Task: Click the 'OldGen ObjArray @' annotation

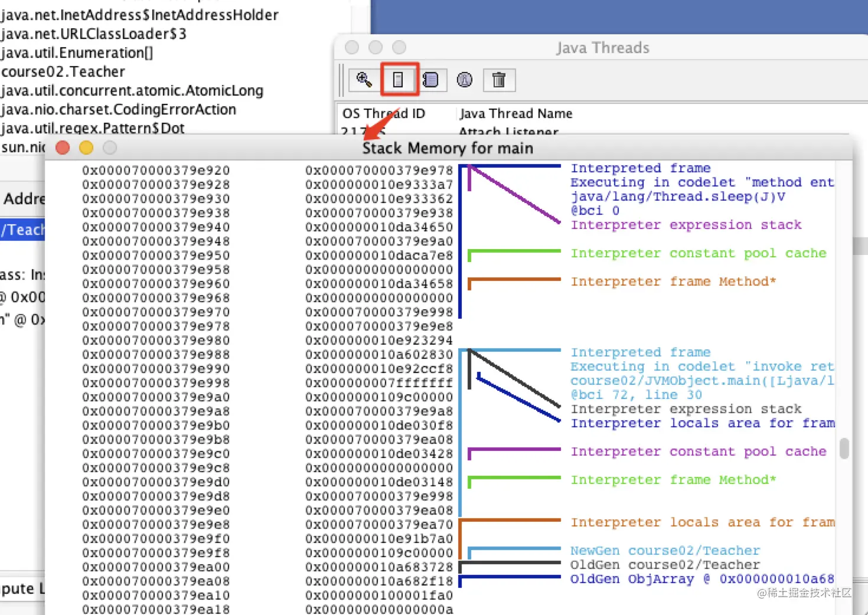Action: [x=702, y=579]
